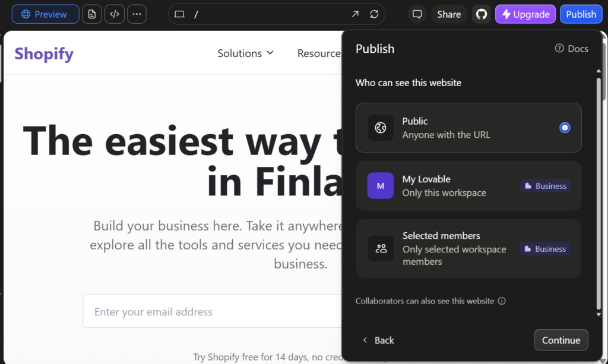Open the chat comment icon
Screen dimensions: 608x364
(417, 14)
